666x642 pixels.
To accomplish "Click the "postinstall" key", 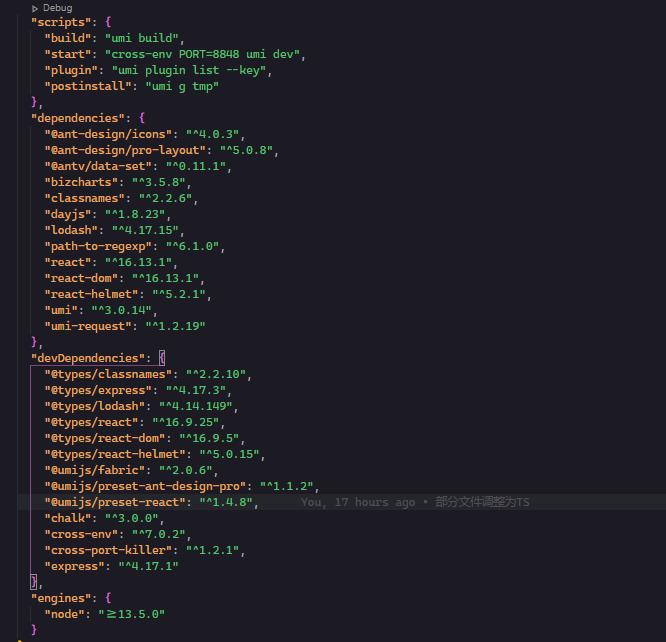I will [x=88, y=86].
